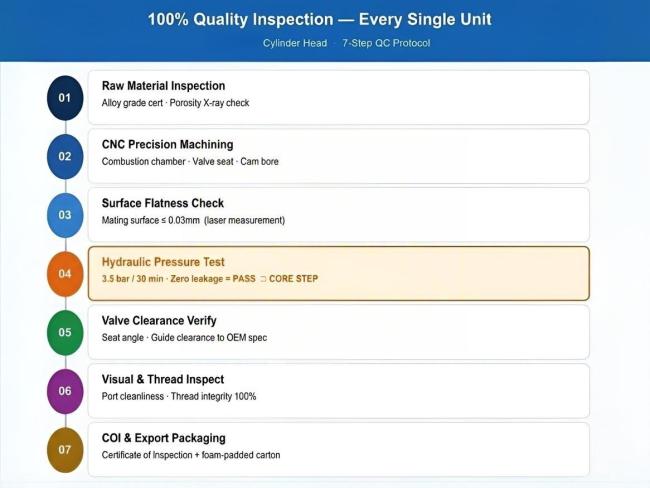Select the Cylinder Head subtitle text

tap(295, 43)
